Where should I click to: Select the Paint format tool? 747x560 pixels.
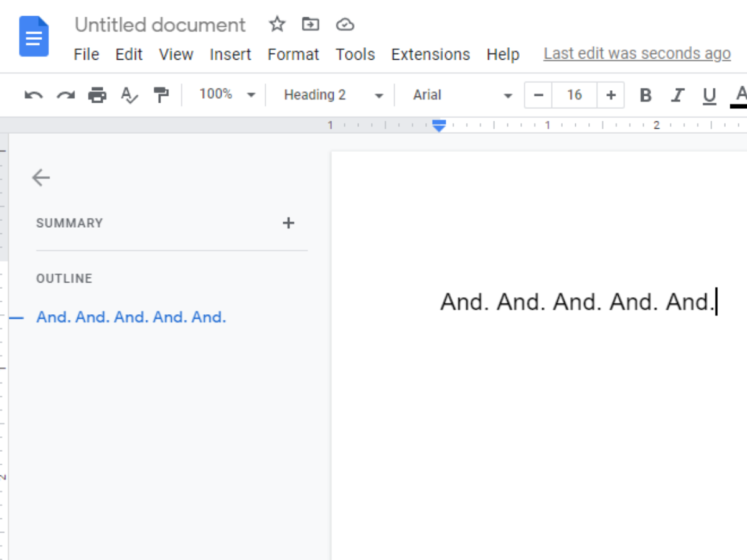click(x=161, y=95)
